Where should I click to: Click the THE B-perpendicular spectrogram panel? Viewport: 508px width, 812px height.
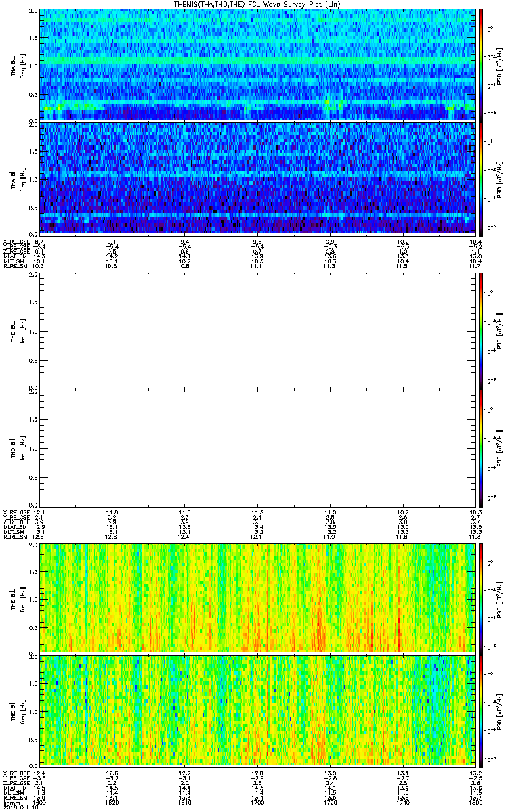pos(256,597)
